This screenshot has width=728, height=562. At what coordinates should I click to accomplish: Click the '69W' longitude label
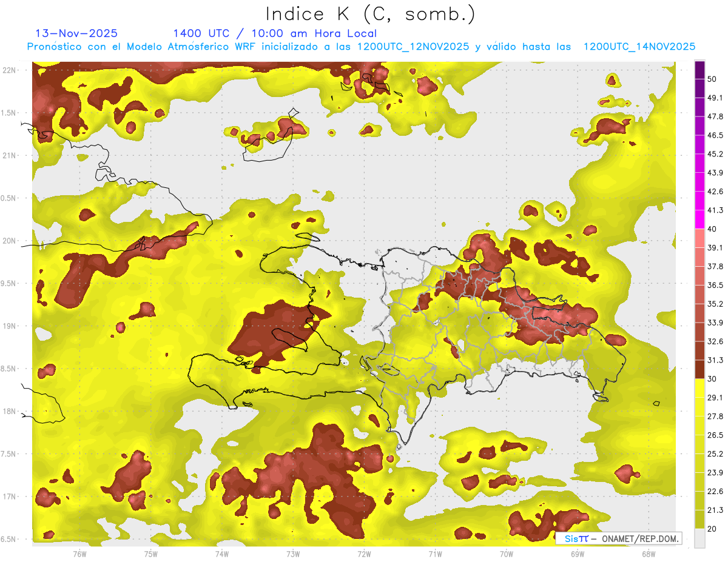point(577,554)
